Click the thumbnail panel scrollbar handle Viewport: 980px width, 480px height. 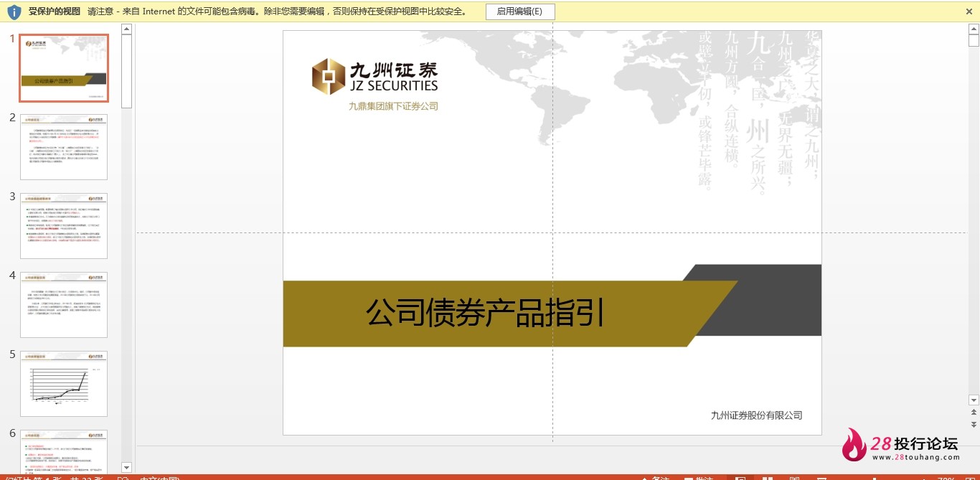pyautogui.click(x=126, y=70)
